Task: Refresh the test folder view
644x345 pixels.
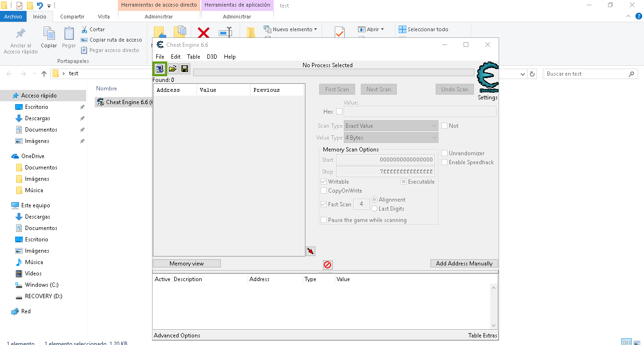Action: click(x=533, y=74)
